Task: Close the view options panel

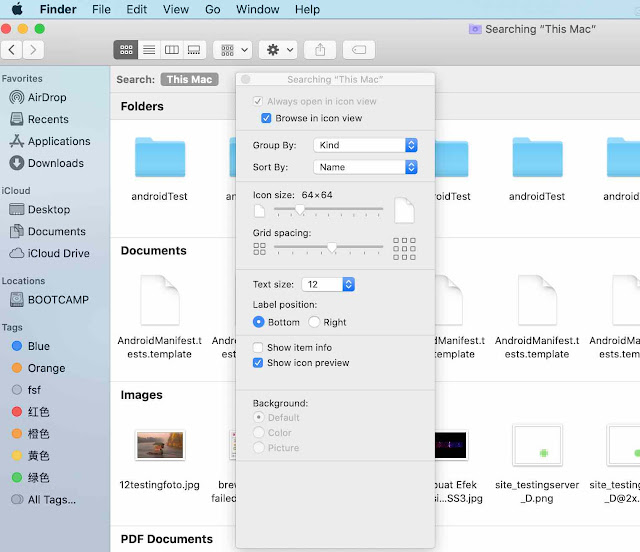Action: point(245,79)
